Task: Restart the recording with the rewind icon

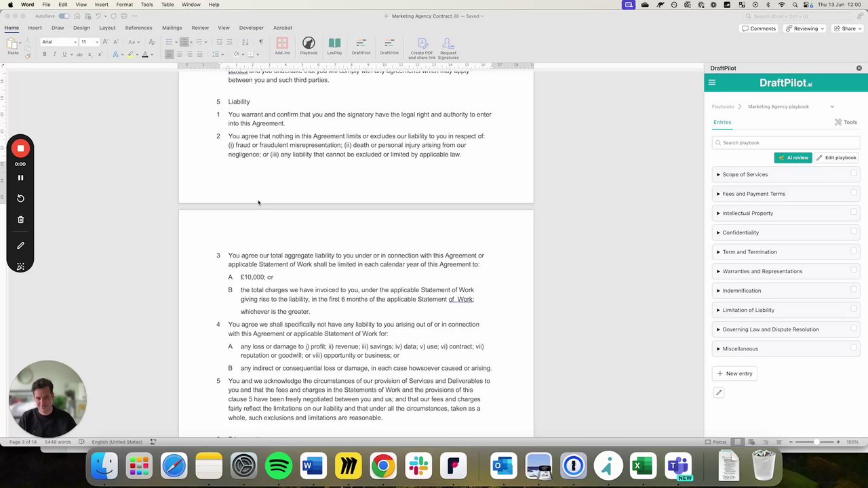Action: pyautogui.click(x=20, y=199)
